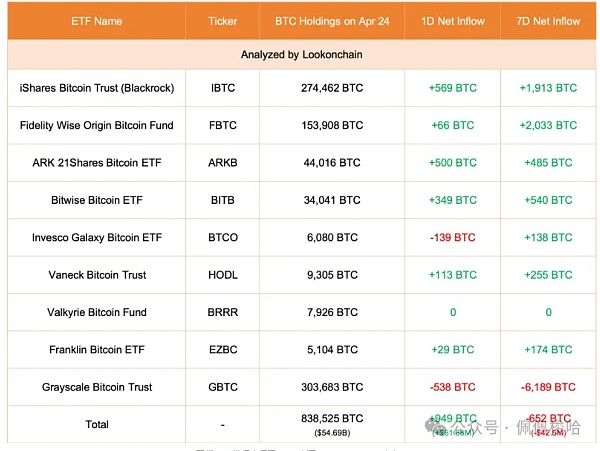The image size is (600, 451).
Task: Click the "Analyzed by Lookonchain" banner text
Action: [x=301, y=55]
